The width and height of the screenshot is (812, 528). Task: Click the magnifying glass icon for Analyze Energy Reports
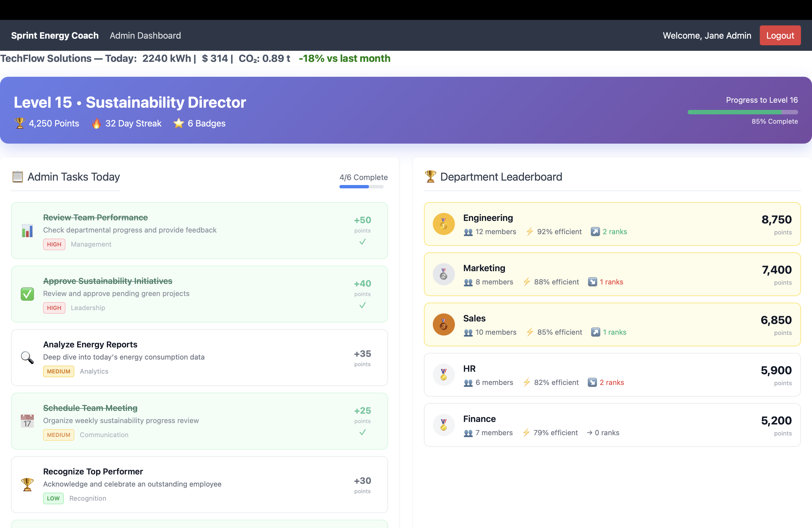pos(27,357)
